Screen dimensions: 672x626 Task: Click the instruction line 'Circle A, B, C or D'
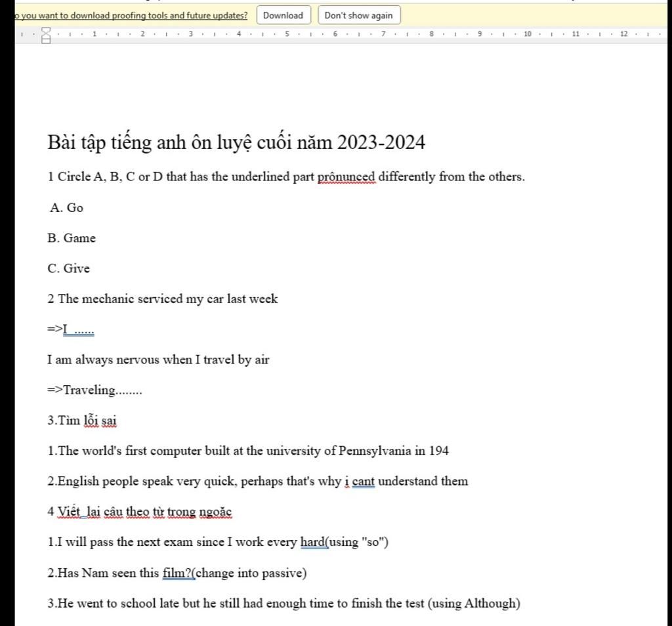(x=286, y=177)
